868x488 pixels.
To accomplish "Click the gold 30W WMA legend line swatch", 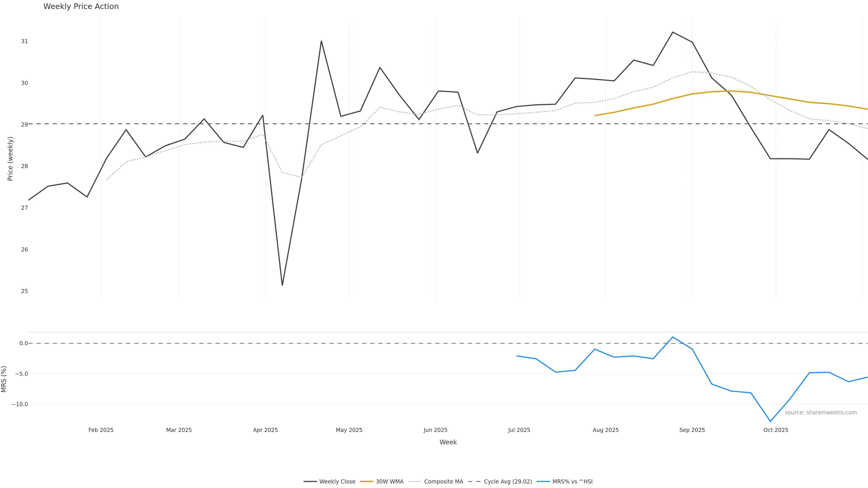I will click(x=367, y=482).
